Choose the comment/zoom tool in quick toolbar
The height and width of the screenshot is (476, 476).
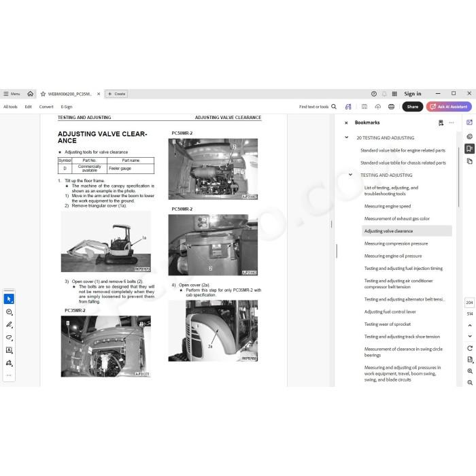[9, 312]
